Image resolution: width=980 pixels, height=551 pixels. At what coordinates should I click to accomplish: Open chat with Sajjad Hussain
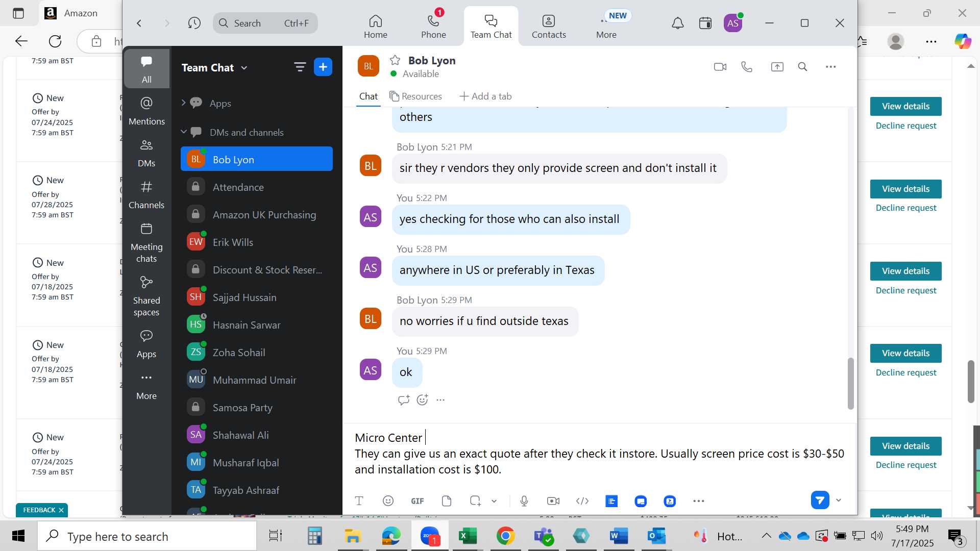coord(257,297)
